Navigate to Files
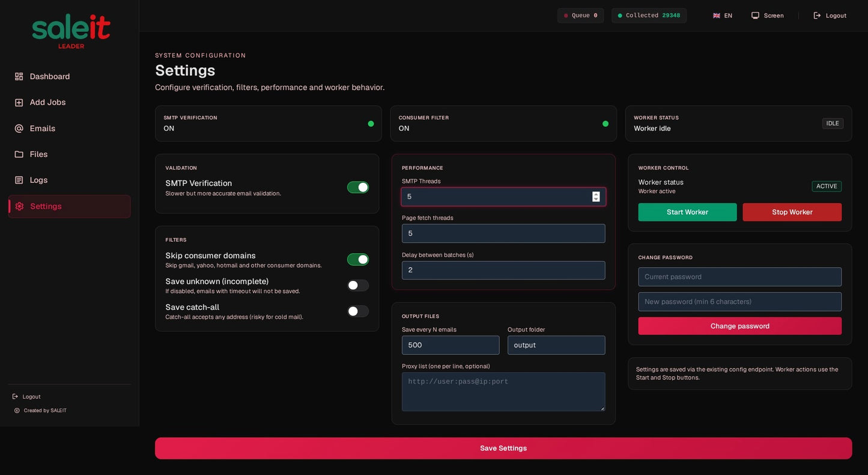Image resolution: width=868 pixels, height=475 pixels. (x=69, y=155)
